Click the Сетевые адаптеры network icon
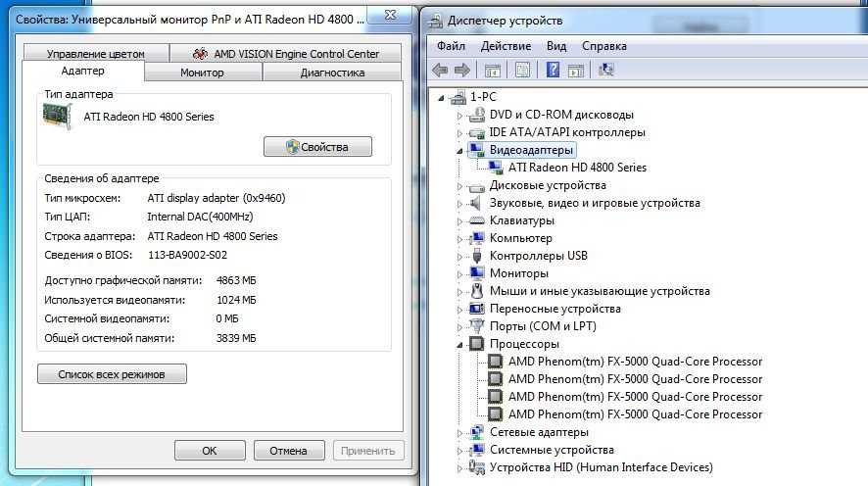Screen dimensions: 868x486 pos(476,432)
